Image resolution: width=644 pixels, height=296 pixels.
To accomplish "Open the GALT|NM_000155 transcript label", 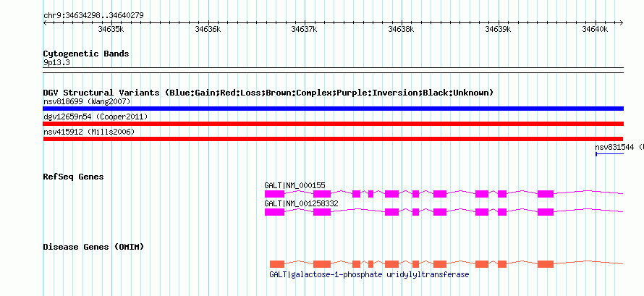I will pos(295,185).
